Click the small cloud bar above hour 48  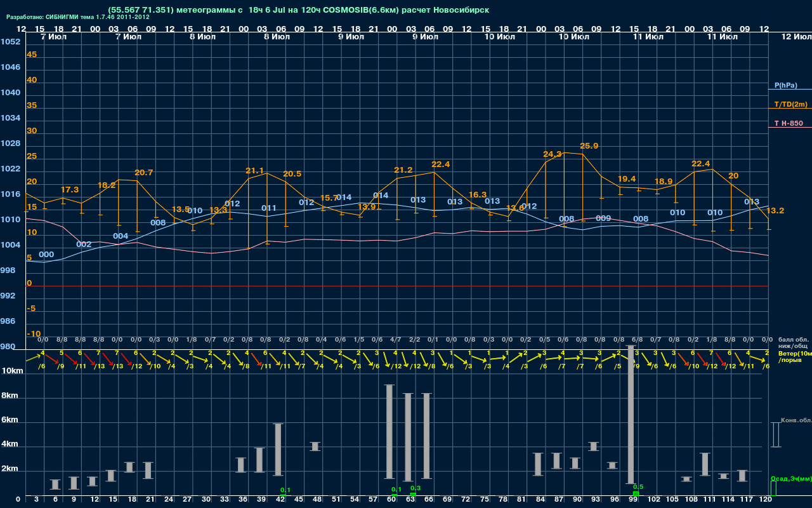[x=315, y=446]
